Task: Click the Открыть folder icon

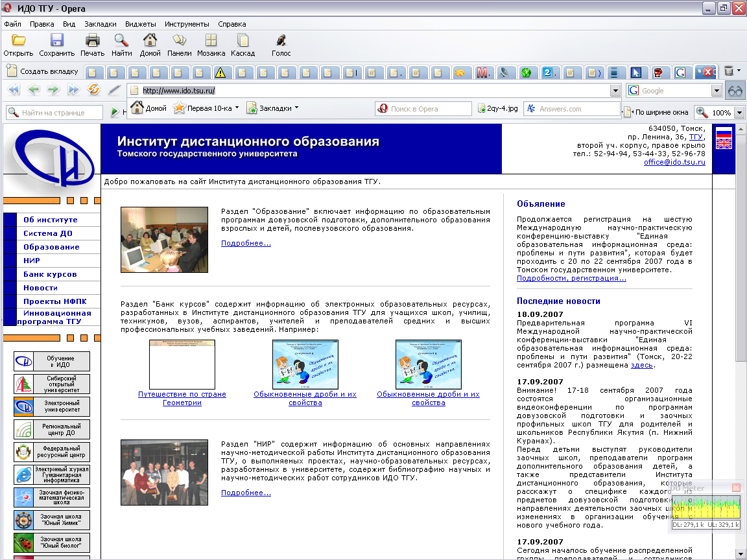Action: click(x=18, y=40)
